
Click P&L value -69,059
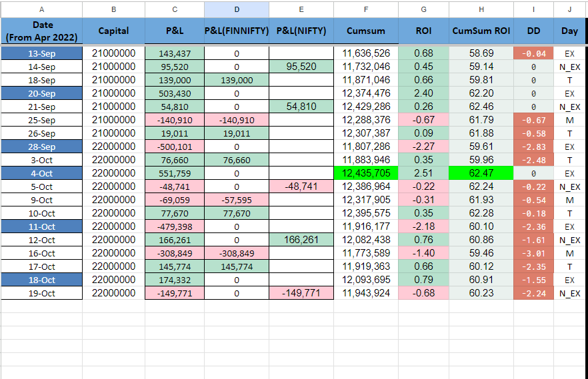(175, 200)
